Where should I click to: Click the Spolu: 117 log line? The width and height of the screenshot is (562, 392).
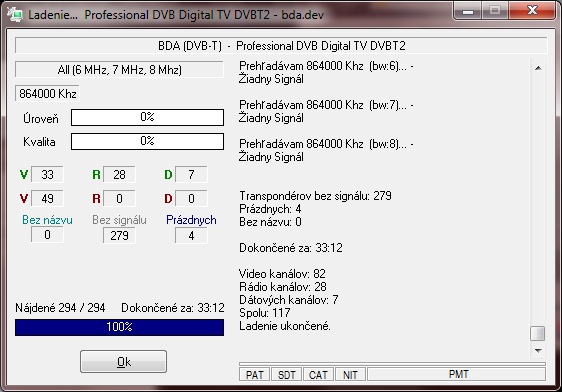click(x=265, y=313)
